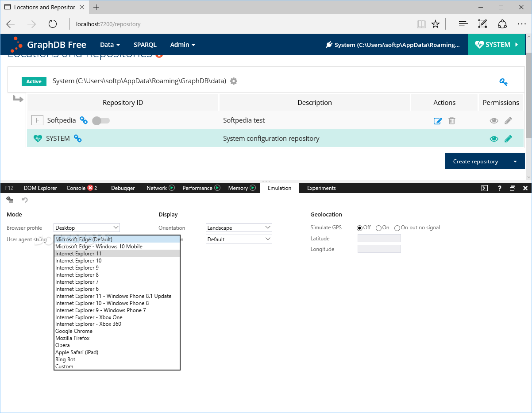Open Resolution Default dropdown

click(239, 239)
